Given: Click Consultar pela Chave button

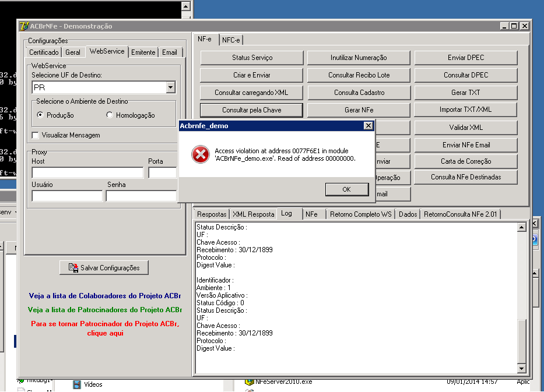Looking at the screenshot, I should 252,110.
